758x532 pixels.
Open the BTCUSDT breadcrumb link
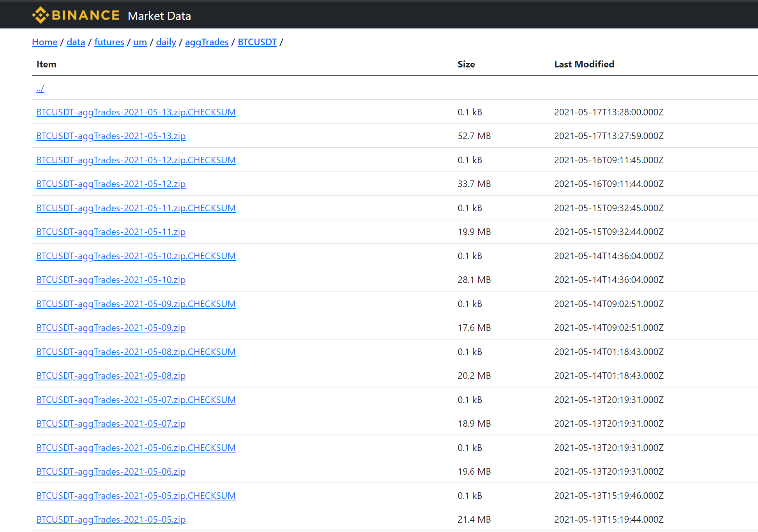coord(257,42)
